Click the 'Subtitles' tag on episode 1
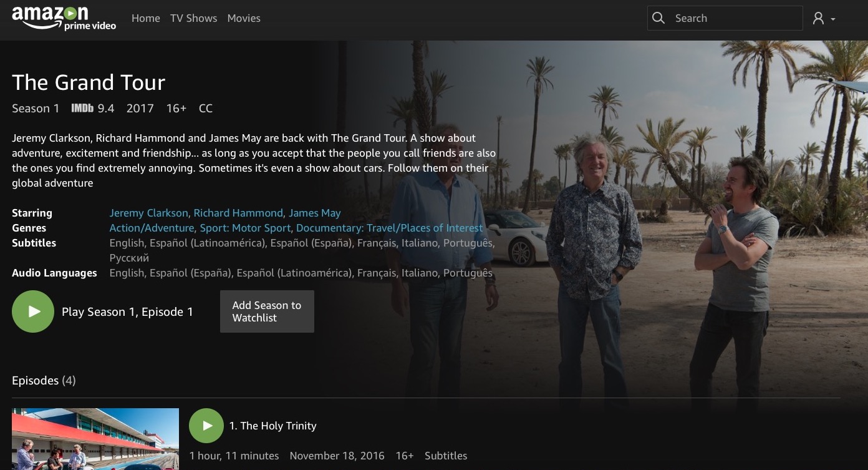This screenshot has height=470, width=868. coord(446,456)
